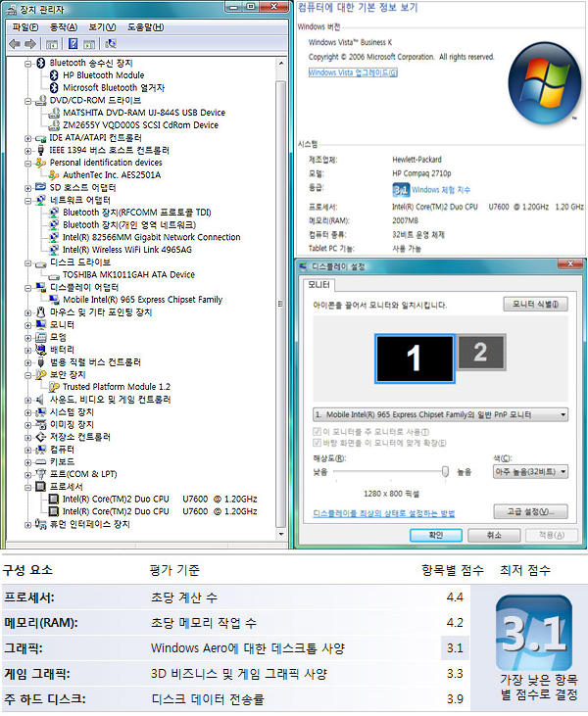Open the 도움말(H) menu

pyautogui.click(x=145, y=27)
